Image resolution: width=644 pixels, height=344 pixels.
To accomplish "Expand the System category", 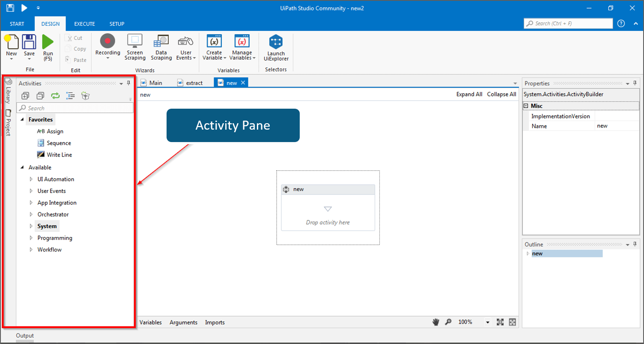I will click(x=31, y=226).
